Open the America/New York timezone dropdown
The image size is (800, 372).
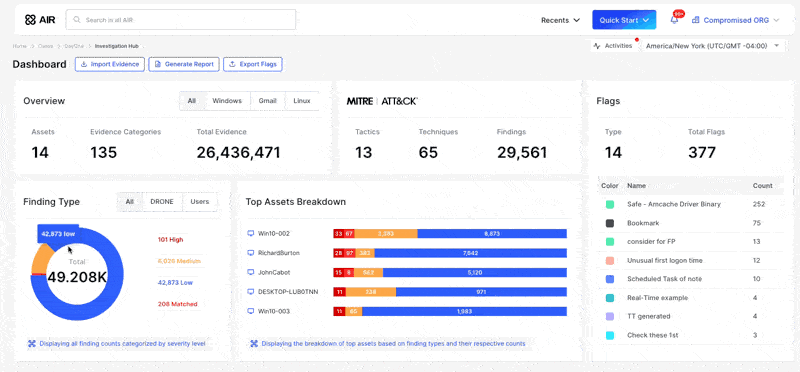tap(712, 46)
